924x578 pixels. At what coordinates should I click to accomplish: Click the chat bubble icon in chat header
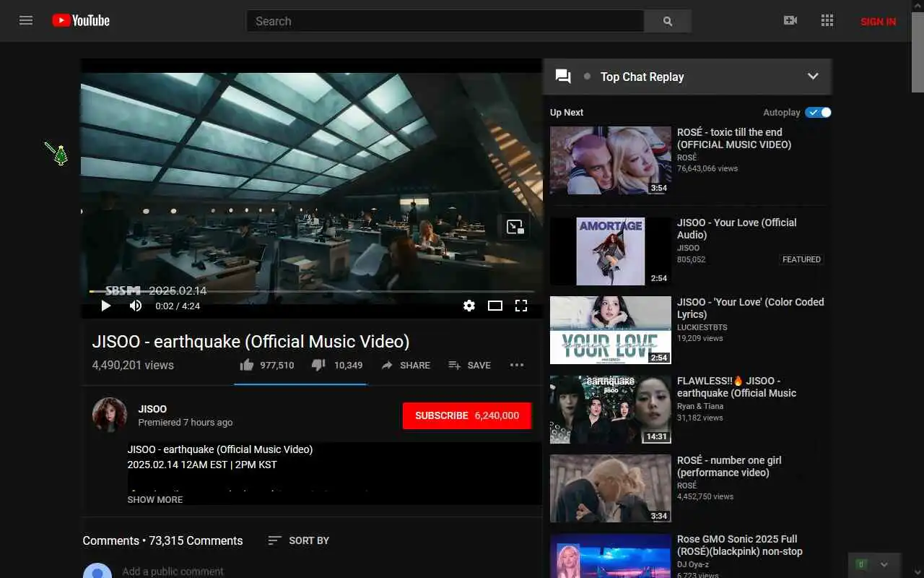[x=563, y=77]
